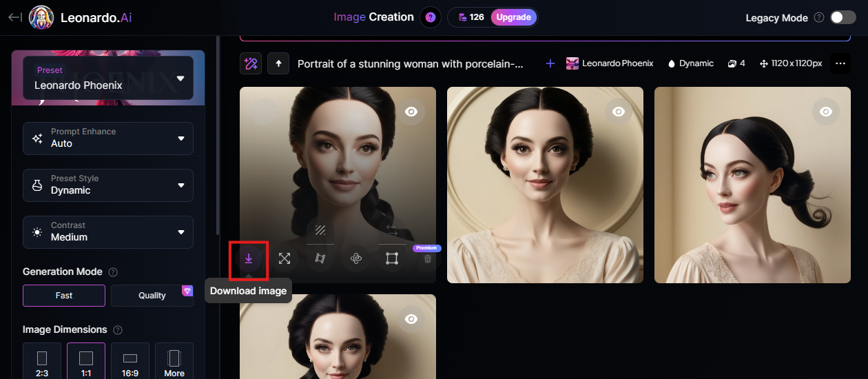Toggle eye visibility on second portrait
Screen dimensions: 868x379
[619, 112]
